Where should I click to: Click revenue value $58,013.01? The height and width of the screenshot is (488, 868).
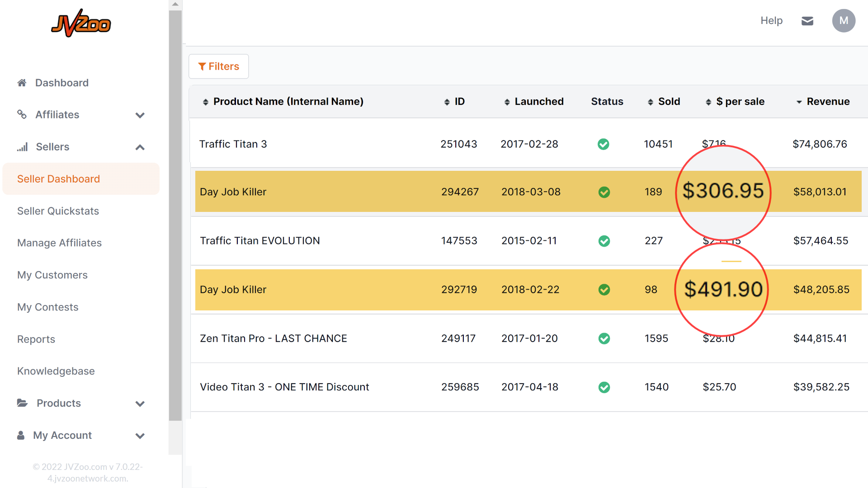coord(820,192)
